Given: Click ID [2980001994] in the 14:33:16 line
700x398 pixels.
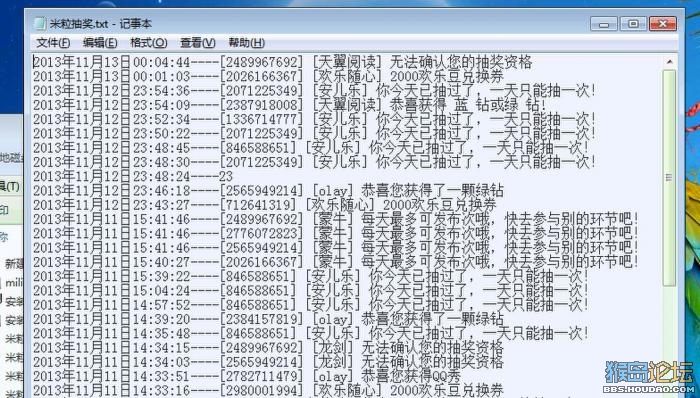Looking at the screenshot, I should pos(261,390).
